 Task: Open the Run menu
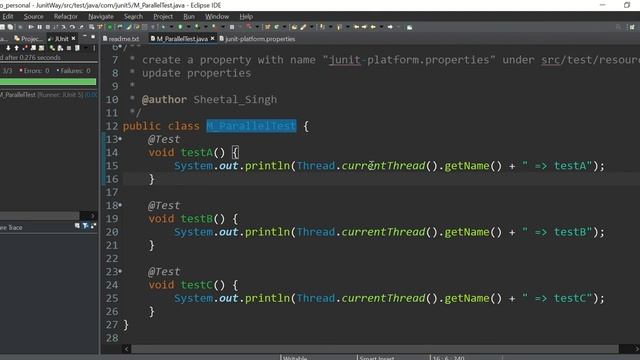coord(189,16)
